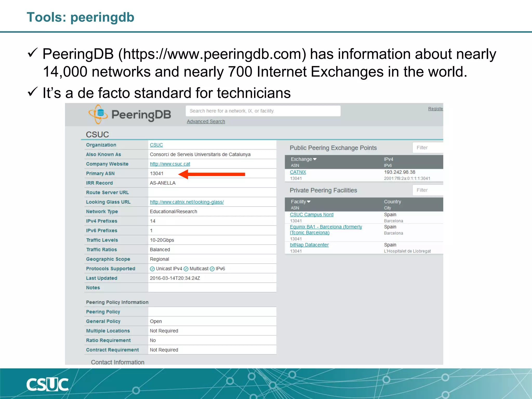Viewport: 532px width, 399px height.
Task: Select the IPv4 Prefixes value 14
Action: click(152, 221)
